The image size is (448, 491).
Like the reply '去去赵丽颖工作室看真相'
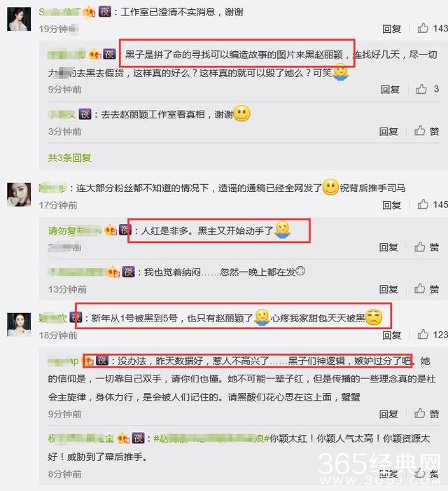point(426,131)
